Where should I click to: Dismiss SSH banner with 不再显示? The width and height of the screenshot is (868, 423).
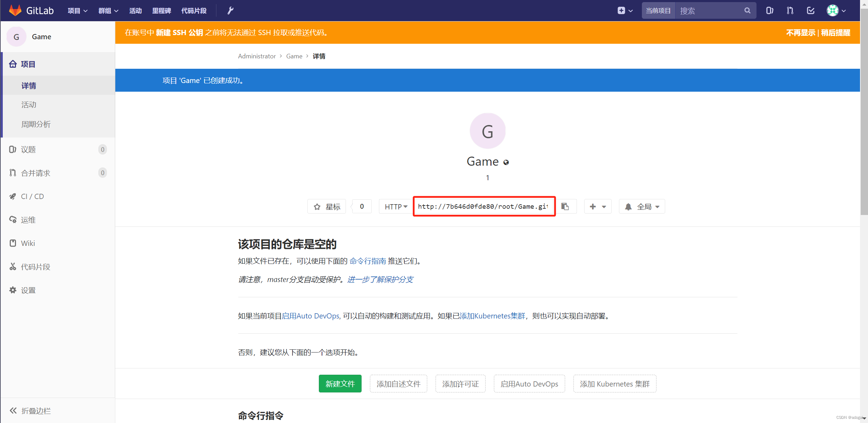(800, 33)
